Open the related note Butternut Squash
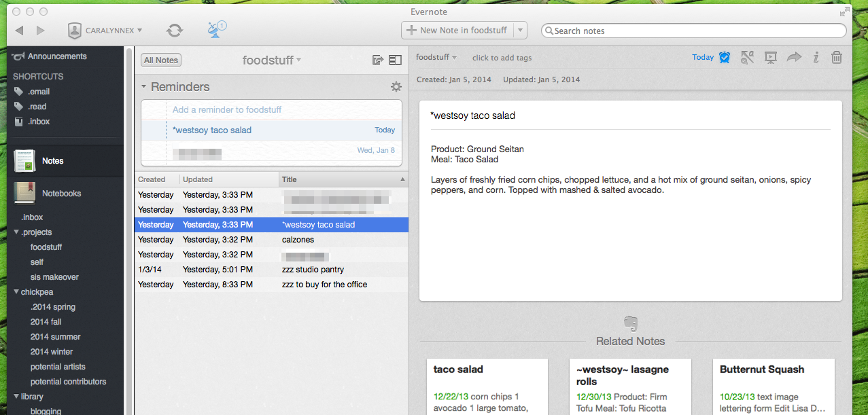 point(774,386)
